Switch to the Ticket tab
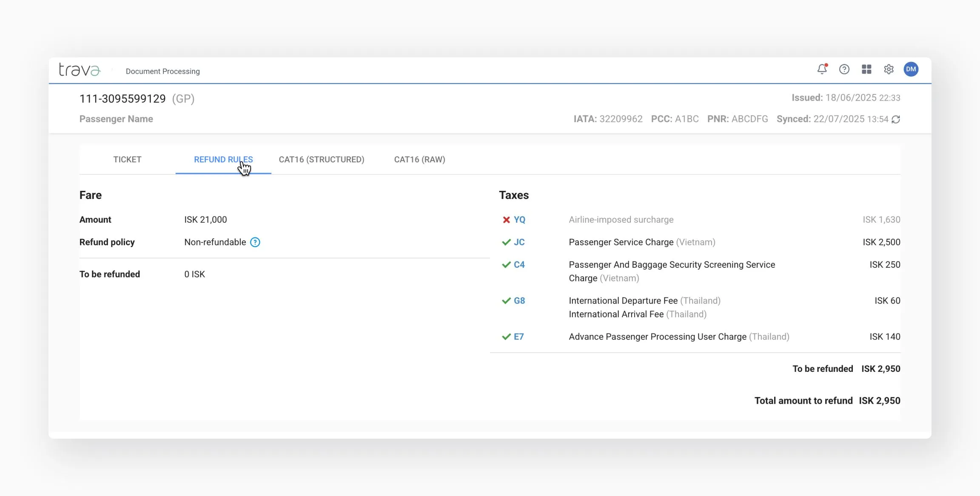 [127, 159]
